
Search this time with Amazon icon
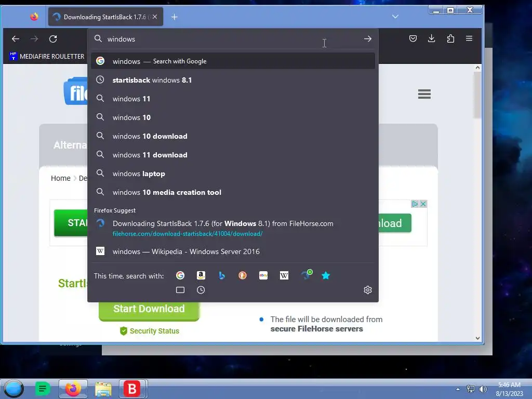tap(201, 275)
